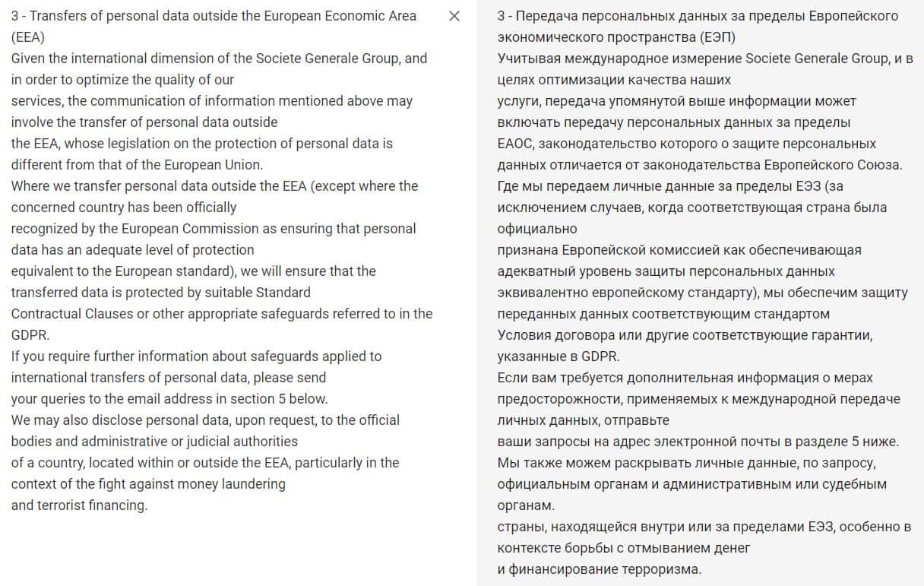Click the final source line 'and terrorist financing.'

point(79,505)
